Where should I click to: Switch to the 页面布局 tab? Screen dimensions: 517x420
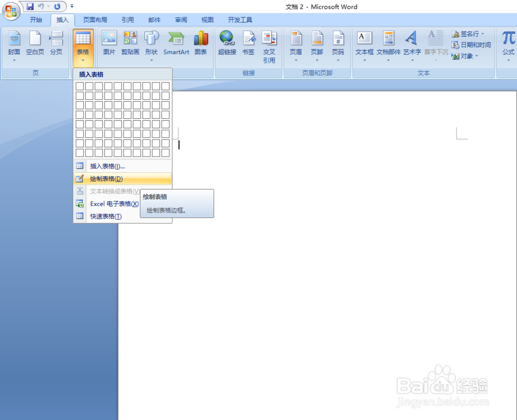[95, 20]
